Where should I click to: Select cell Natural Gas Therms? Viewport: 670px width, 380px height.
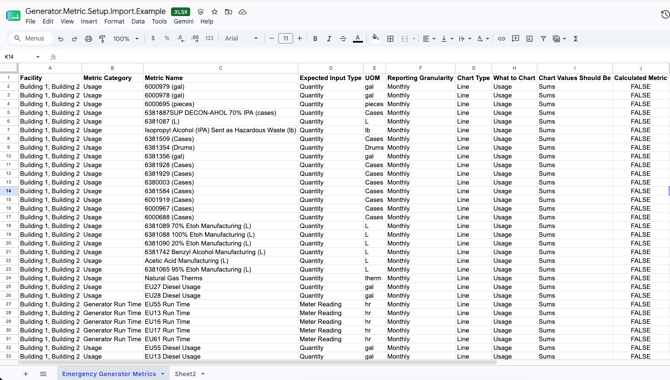[220, 278]
